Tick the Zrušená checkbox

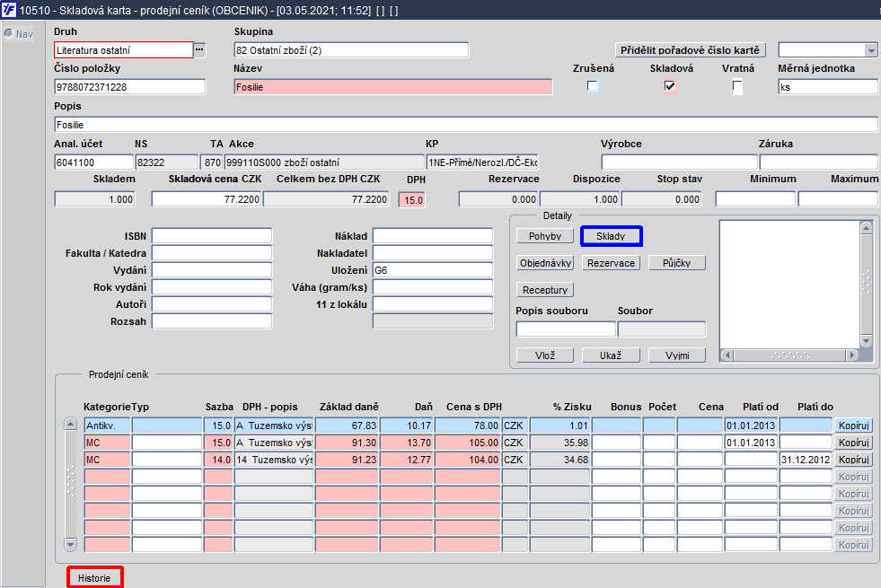click(x=592, y=87)
